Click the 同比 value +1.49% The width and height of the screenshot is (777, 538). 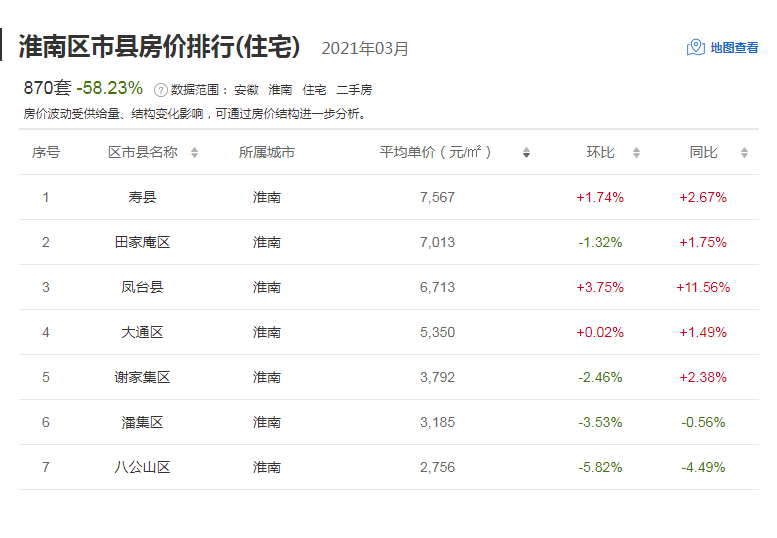coord(703,332)
